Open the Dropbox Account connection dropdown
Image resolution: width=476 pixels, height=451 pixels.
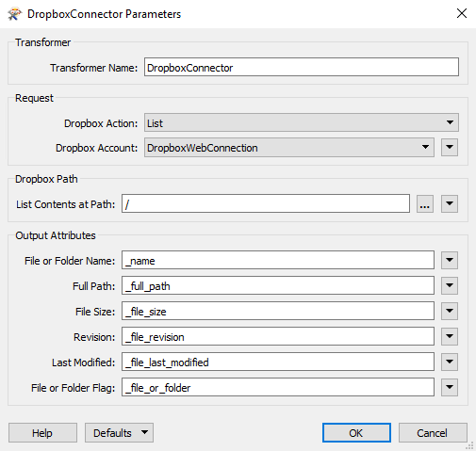[289, 147]
